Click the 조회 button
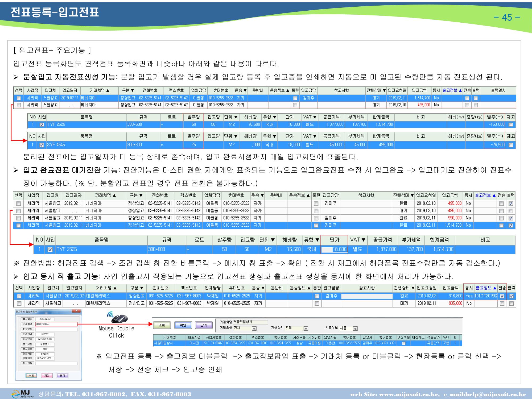 click(x=162, y=325)
